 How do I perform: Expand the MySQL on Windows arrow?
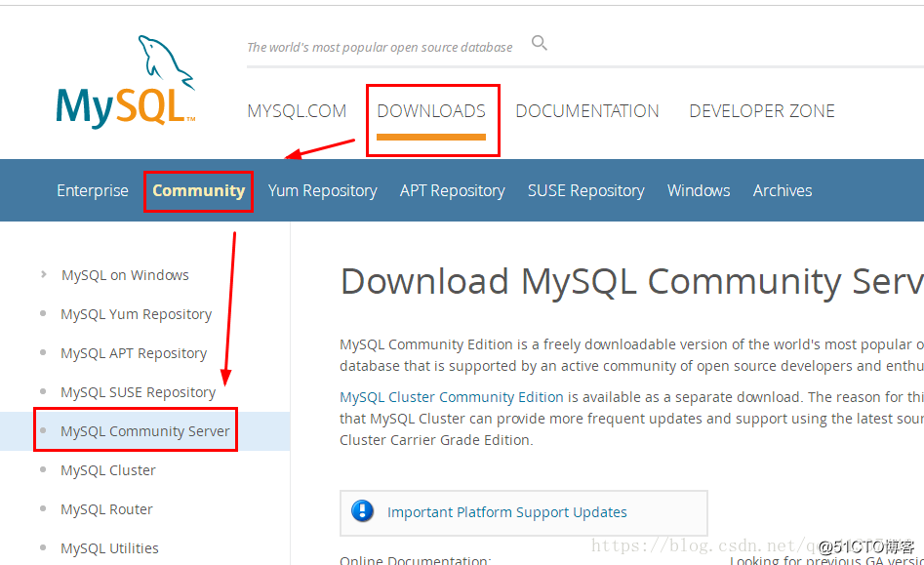click(x=44, y=274)
